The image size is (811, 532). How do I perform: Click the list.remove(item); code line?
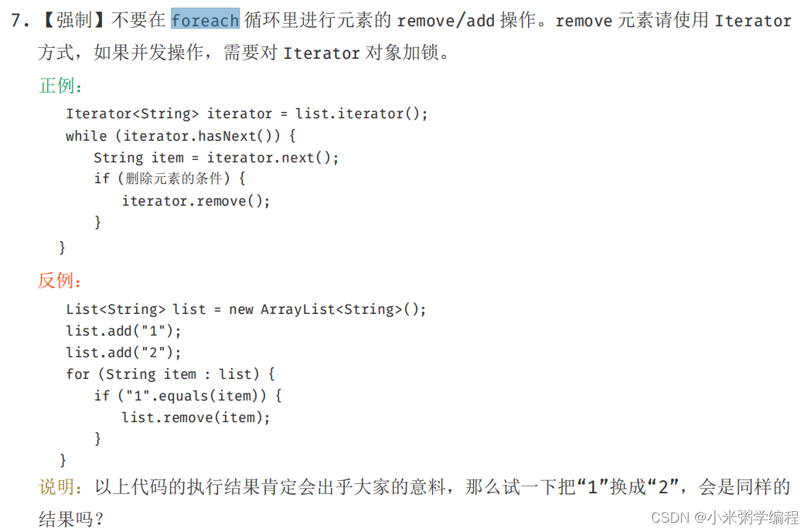pos(196,418)
